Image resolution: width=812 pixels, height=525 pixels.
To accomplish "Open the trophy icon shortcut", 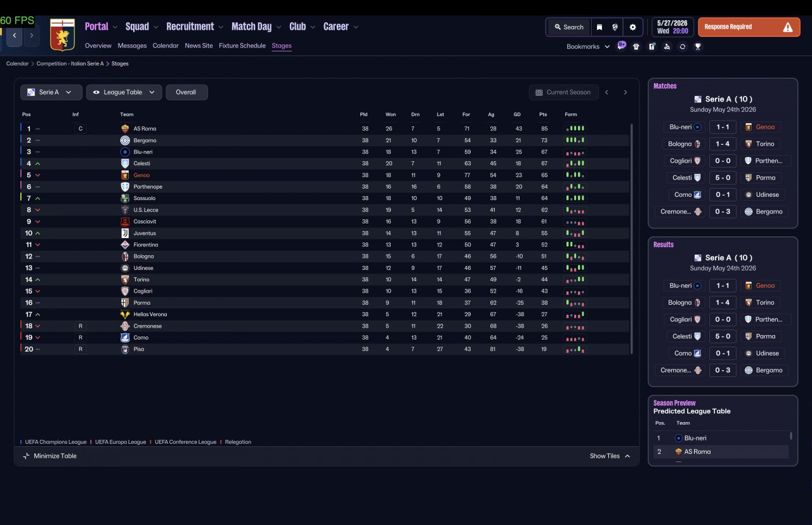I will point(698,46).
